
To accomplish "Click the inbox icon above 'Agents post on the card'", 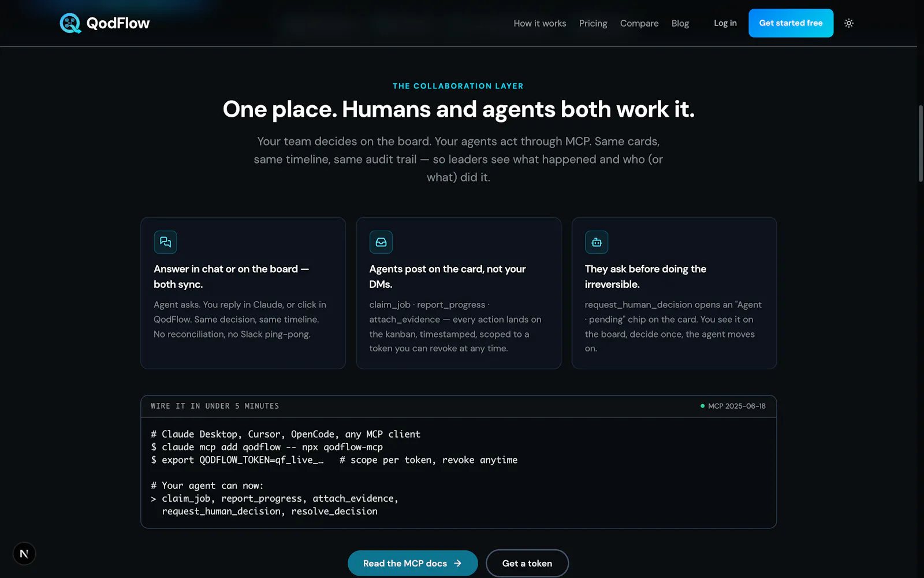I will click(x=381, y=242).
